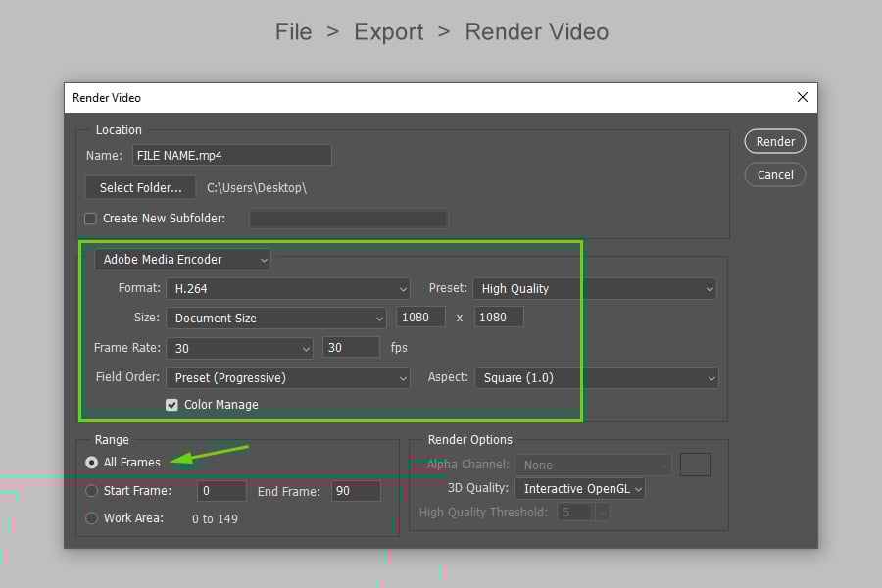Click the '0 to 149' work area text
This screenshot has height=588, width=882.
click(215, 518)
